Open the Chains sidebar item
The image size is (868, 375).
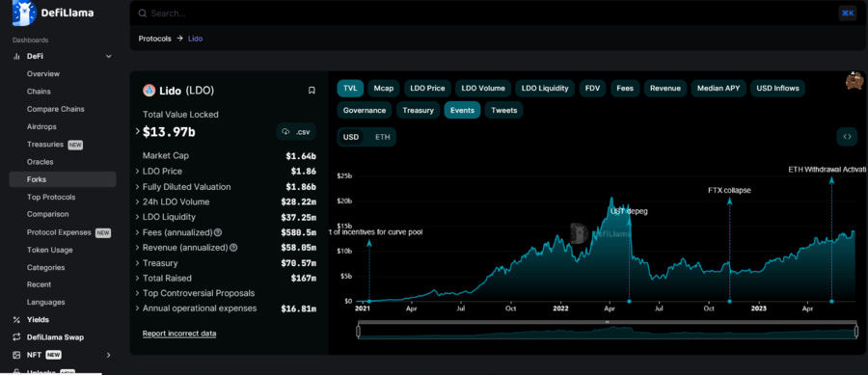(x=39, y=92)
